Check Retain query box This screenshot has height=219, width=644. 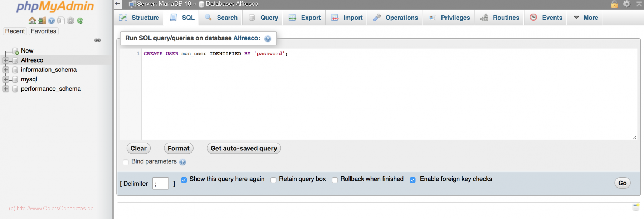click(273, 180)
